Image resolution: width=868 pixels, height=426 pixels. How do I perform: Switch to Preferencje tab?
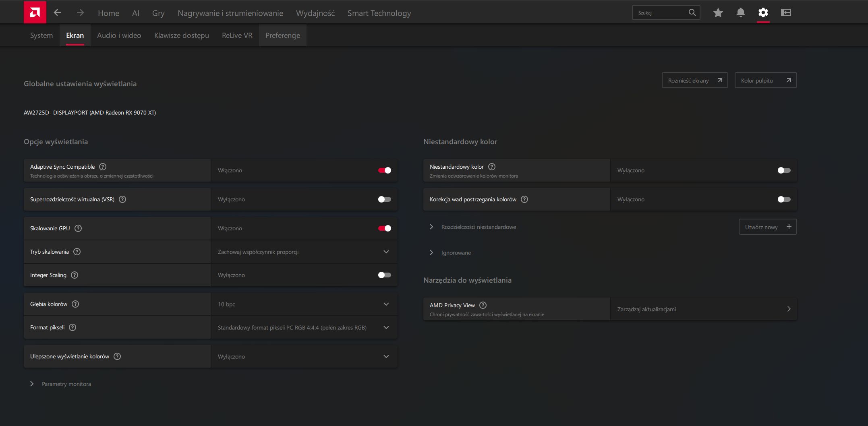[x=283, y=35]
